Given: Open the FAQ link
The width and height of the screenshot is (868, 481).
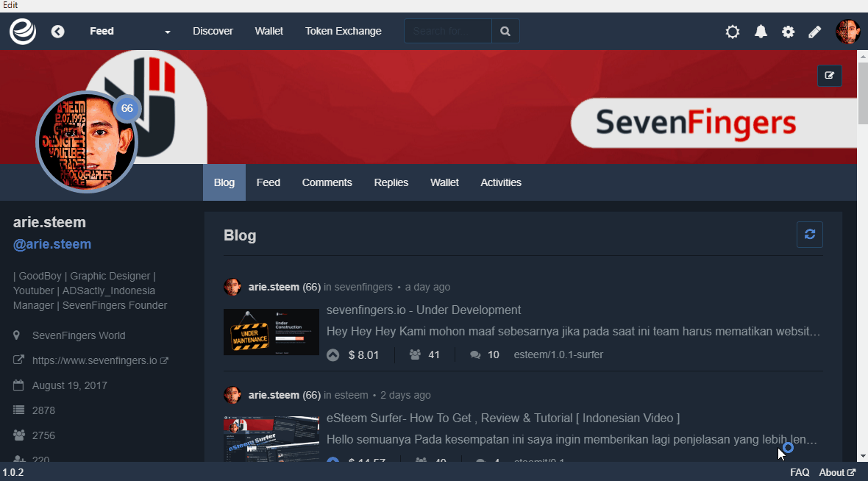Looking at the screenshot, I should point(800,472).
